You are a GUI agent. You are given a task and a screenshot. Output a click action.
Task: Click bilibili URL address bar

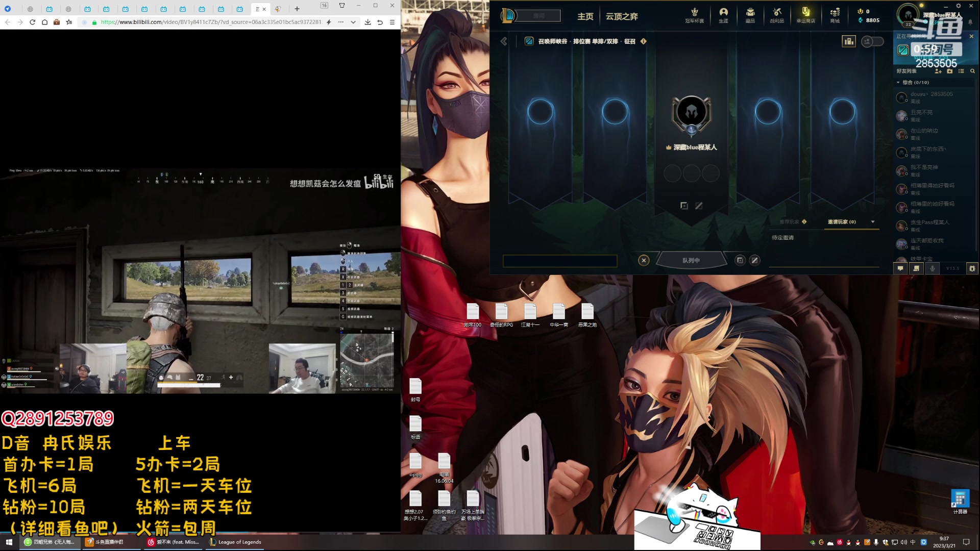(x=211, y=22)
